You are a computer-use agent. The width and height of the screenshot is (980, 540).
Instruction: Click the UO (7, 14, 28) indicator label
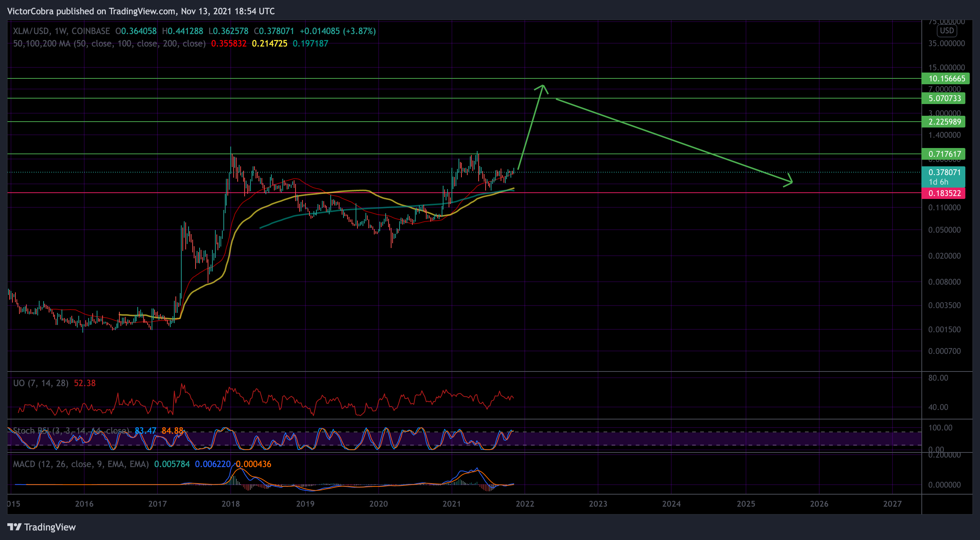point(41,383)
